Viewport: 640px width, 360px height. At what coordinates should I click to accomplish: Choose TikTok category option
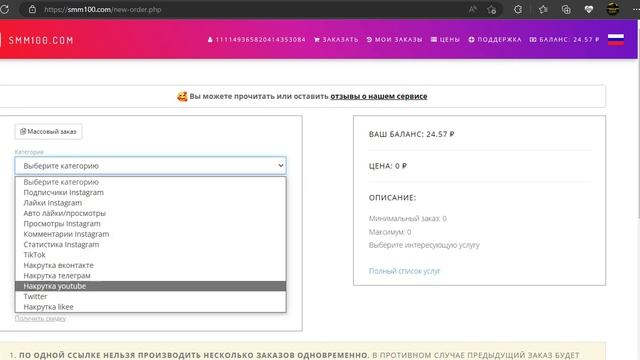(x=151, y=255)
